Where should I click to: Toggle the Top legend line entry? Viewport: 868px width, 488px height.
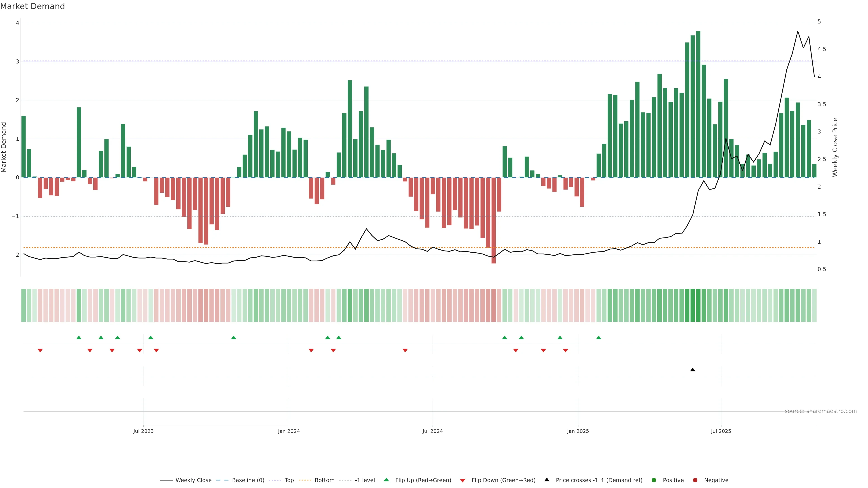click(289, 480)
